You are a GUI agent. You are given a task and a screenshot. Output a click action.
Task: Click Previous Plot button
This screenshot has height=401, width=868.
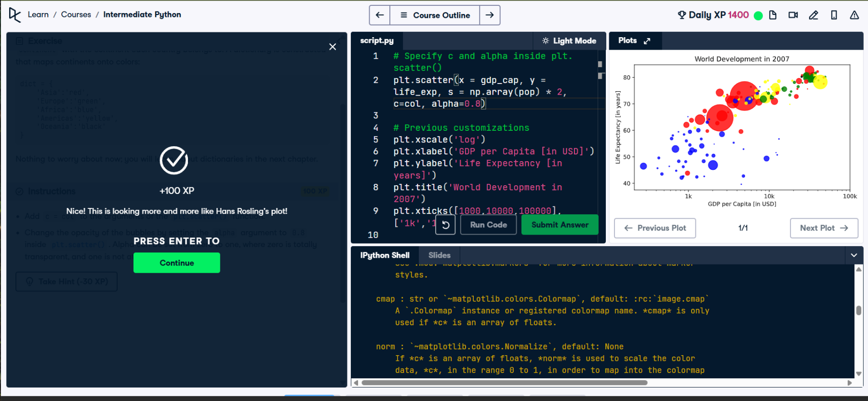655,228
